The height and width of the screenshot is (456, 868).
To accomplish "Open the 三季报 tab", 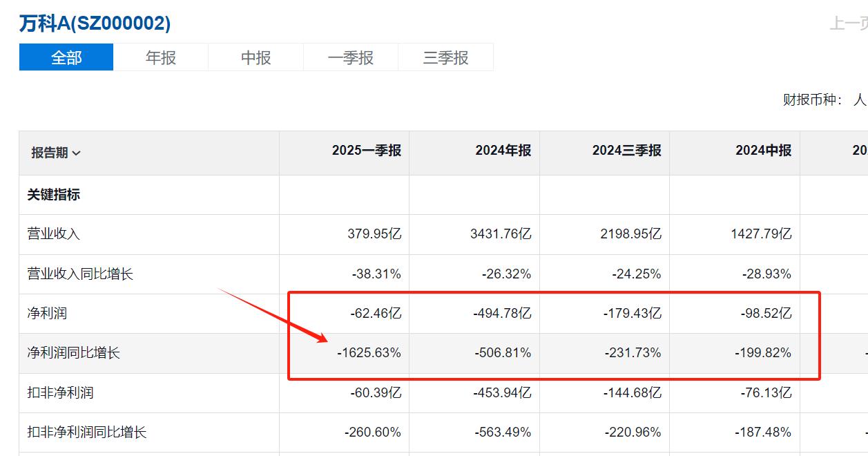I will (x=445, y=57).
